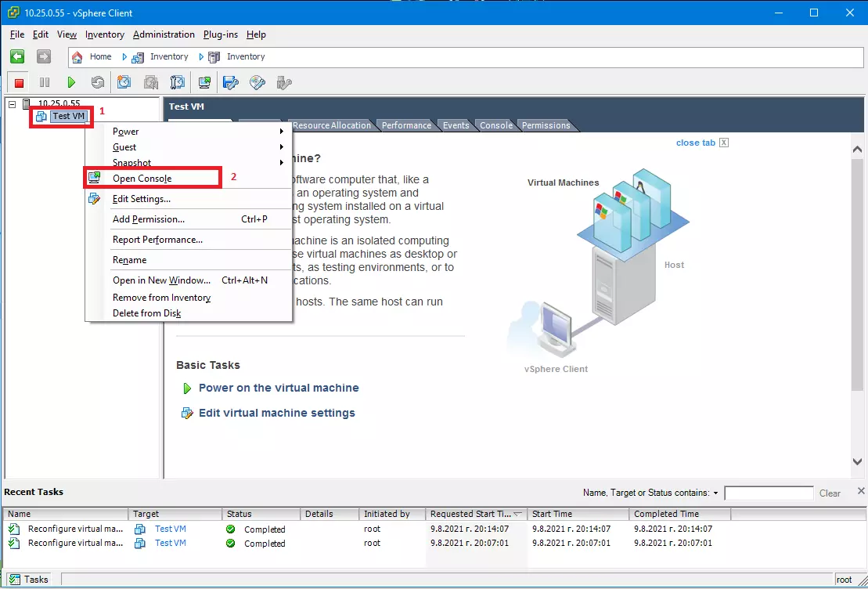Click the Edit Settings context menu icon
This screenshot has height=589, width=868.
(x=94, y=198)
